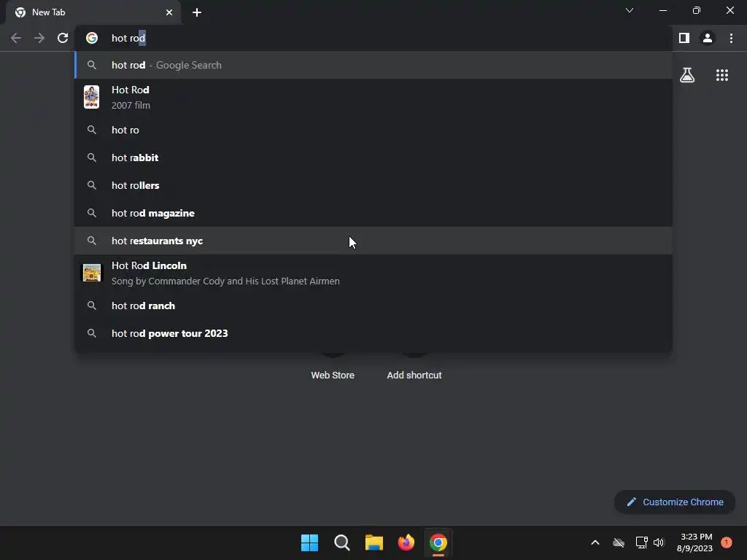Open Windows taskbar search
This screenshot has height=560, width=747.
tap(342, 542)
